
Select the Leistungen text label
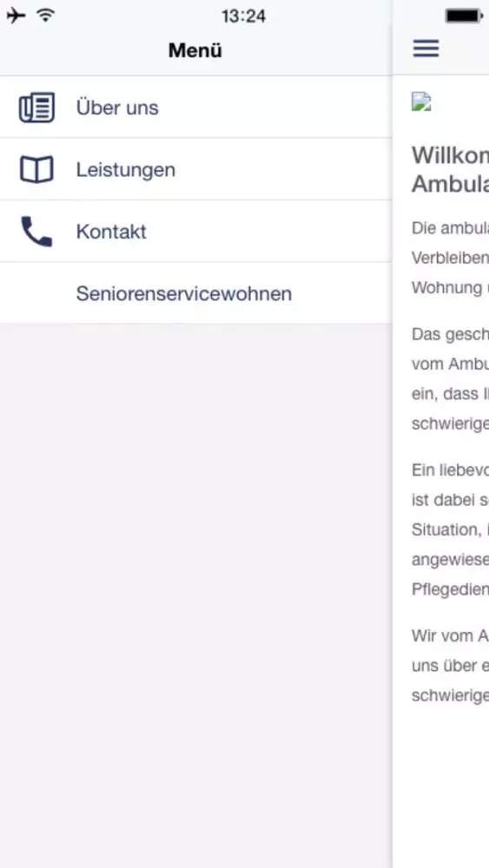(126, 169)
